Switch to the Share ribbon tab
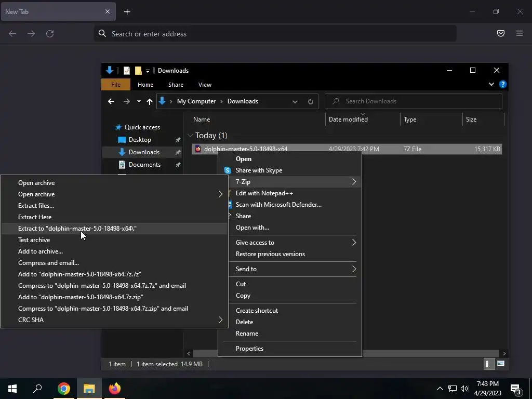532x399 pixels. point(176,85)
